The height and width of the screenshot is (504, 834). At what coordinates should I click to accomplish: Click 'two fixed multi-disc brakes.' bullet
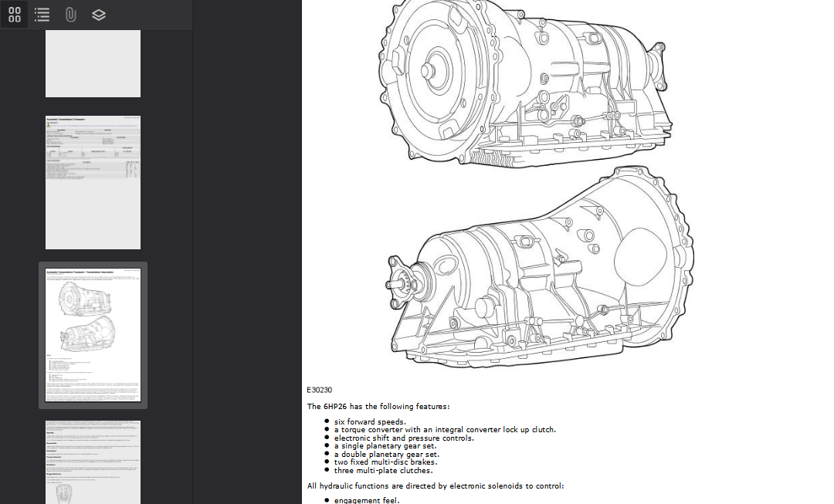pos(385,462)
